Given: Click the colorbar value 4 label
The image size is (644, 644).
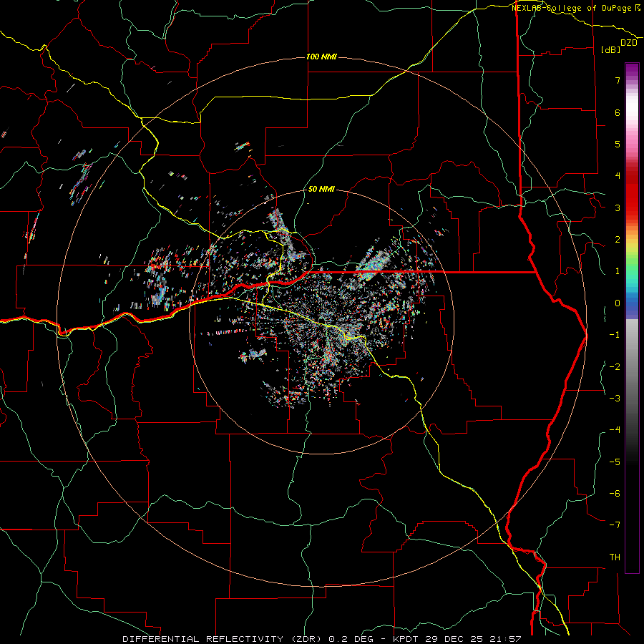Looking at the screenshot, I should (x=618, y=176).
